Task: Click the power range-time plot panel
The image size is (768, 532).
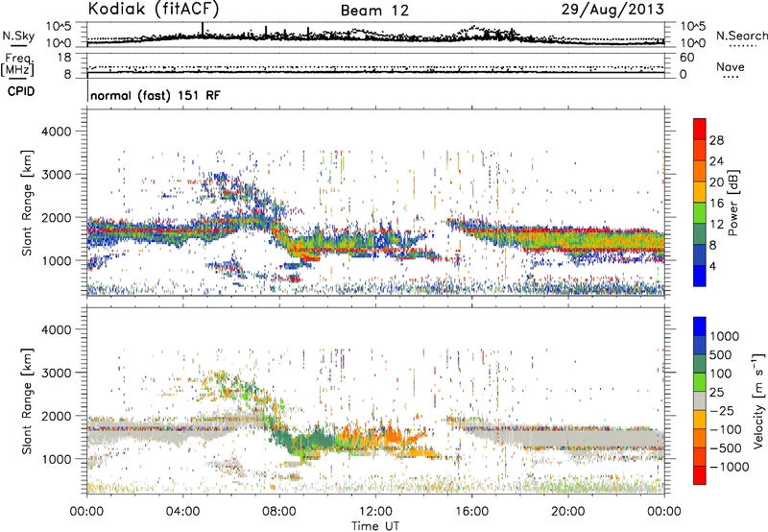Action: coord(375,202)
